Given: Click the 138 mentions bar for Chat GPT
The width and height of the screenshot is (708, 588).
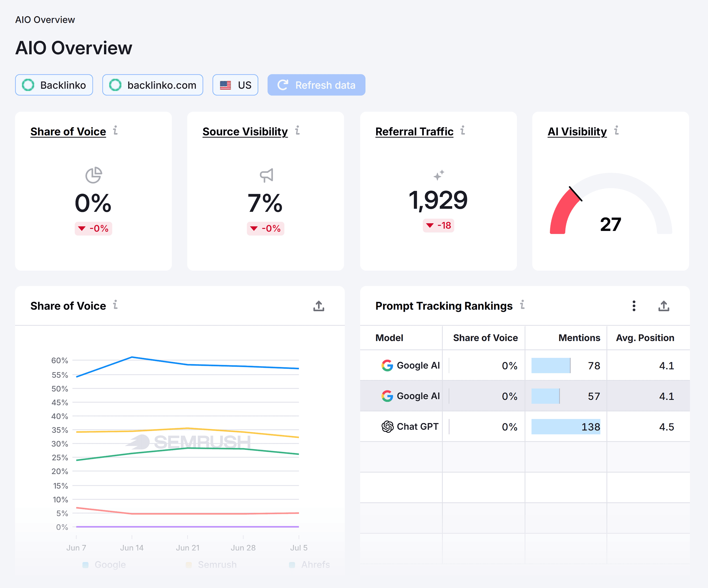Looking at the screenshot, I should [x=566, y=427].
